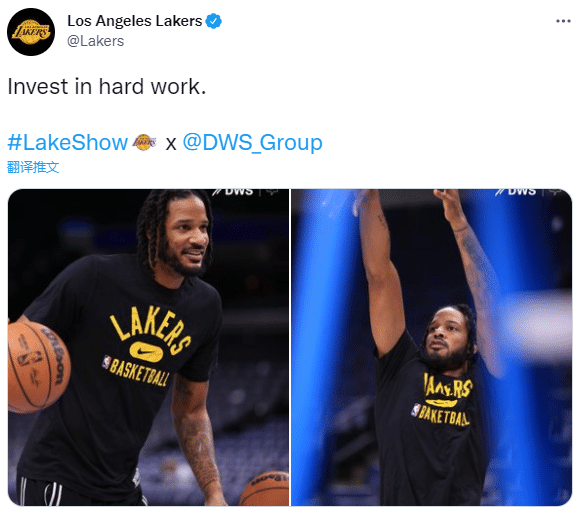Open the Lakers profile avatar
Screen dimensions: 575x513
(x=31, y=32)
